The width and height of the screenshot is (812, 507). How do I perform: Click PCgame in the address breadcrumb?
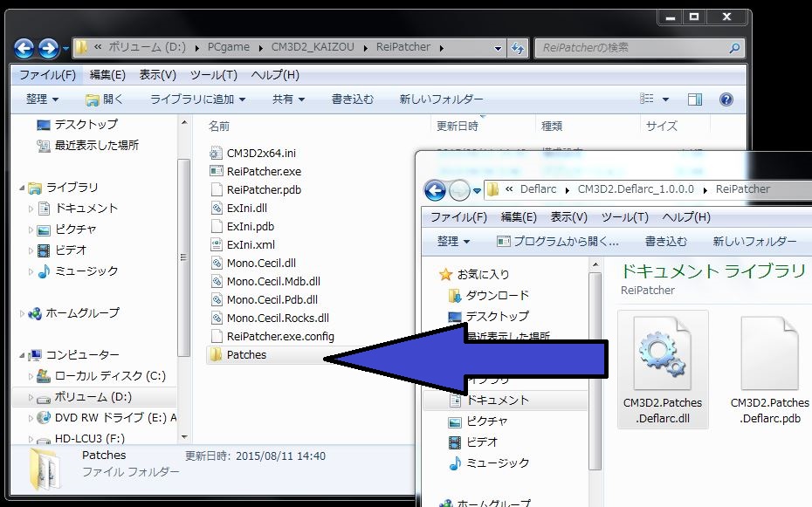229,47
